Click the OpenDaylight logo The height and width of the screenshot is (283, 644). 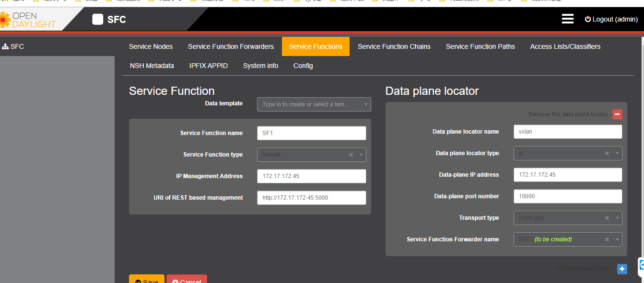(28, 19)
